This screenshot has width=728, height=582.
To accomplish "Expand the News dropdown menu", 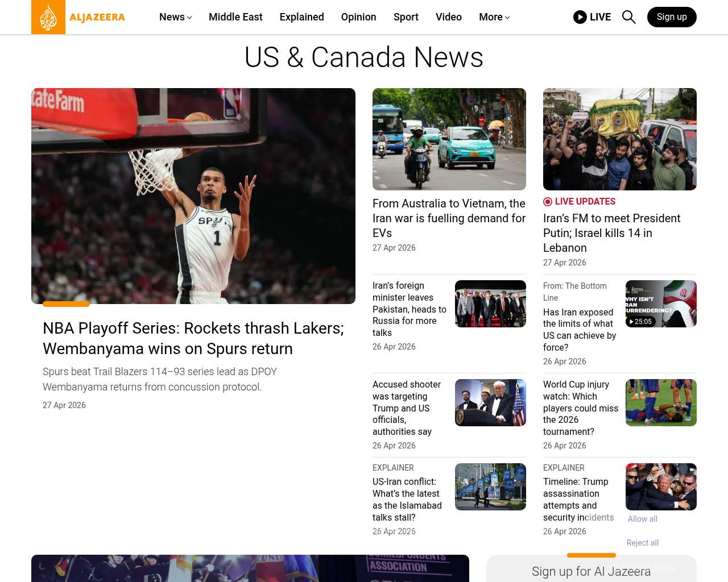I will 175,17.
